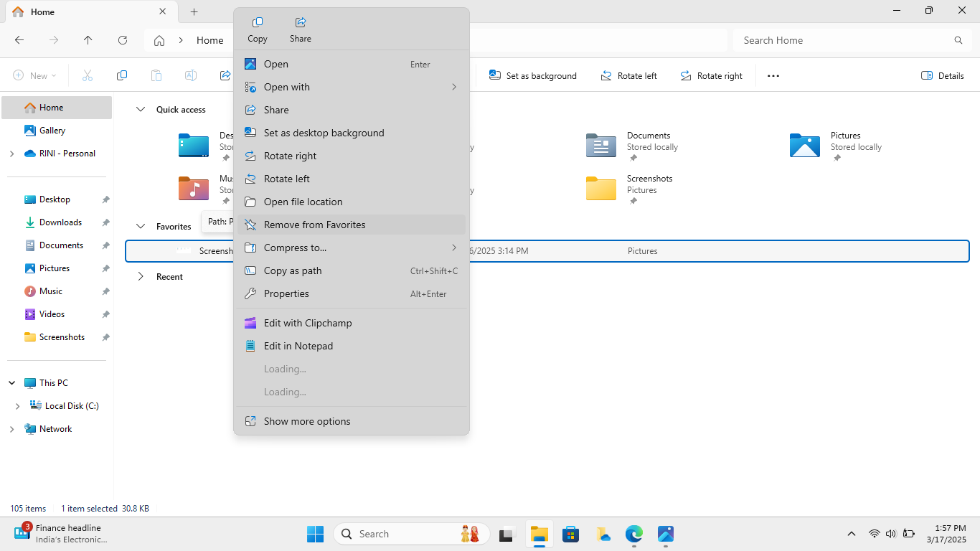The width and height of the screenshot is (980, 551).
Task: Click Share icon atop context menu
Action: 301,29
